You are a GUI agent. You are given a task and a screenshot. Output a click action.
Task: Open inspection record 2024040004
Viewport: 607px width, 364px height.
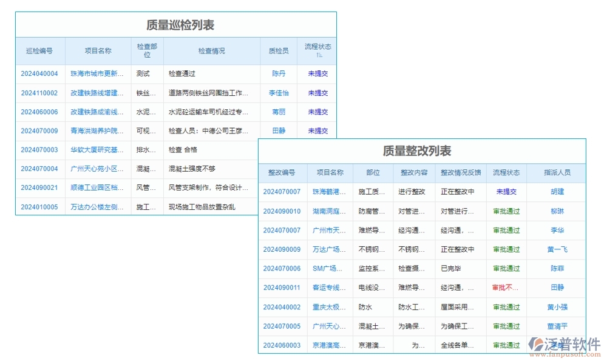coord(38,74)
